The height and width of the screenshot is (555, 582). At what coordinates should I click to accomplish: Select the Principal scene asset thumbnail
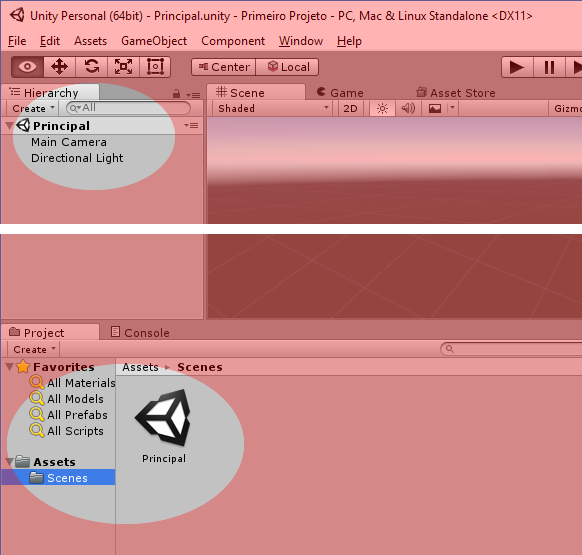click(164, 418)
